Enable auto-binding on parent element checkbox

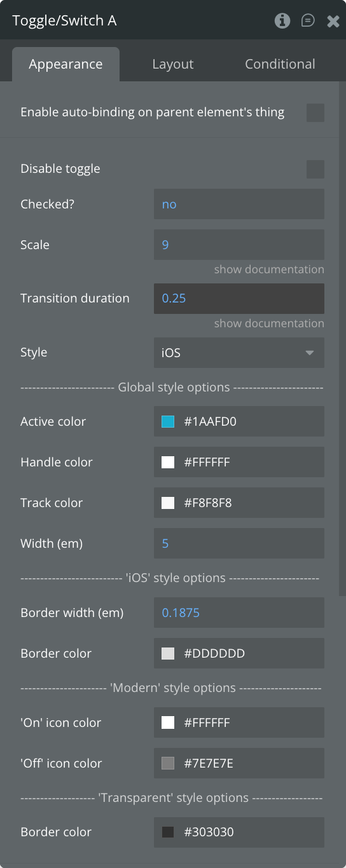click(x=315, y=113)
